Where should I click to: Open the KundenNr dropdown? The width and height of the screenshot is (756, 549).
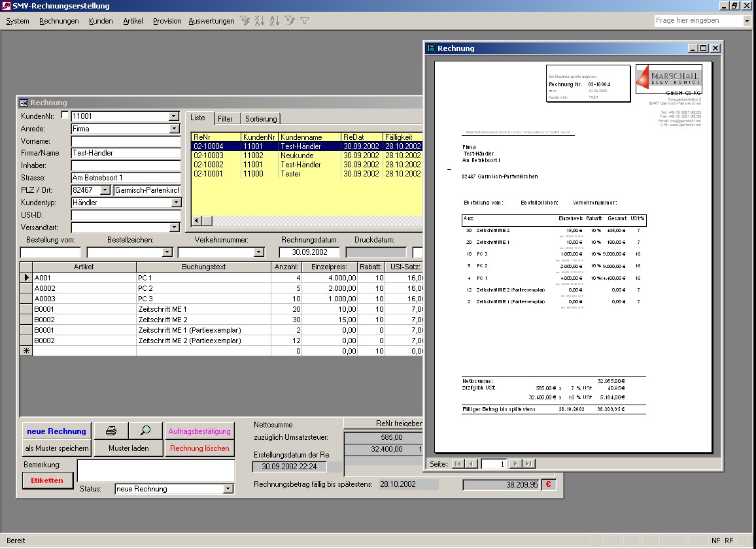pos(173,116)
